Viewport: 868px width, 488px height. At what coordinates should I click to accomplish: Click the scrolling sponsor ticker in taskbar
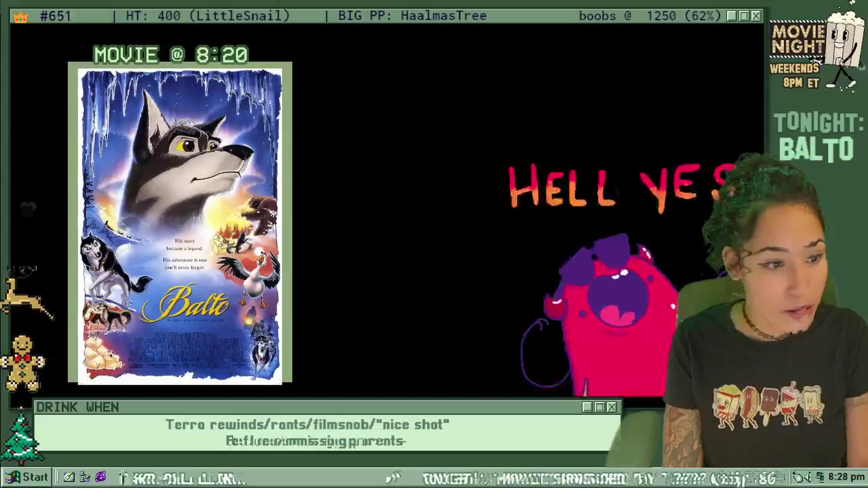point(599,478)
